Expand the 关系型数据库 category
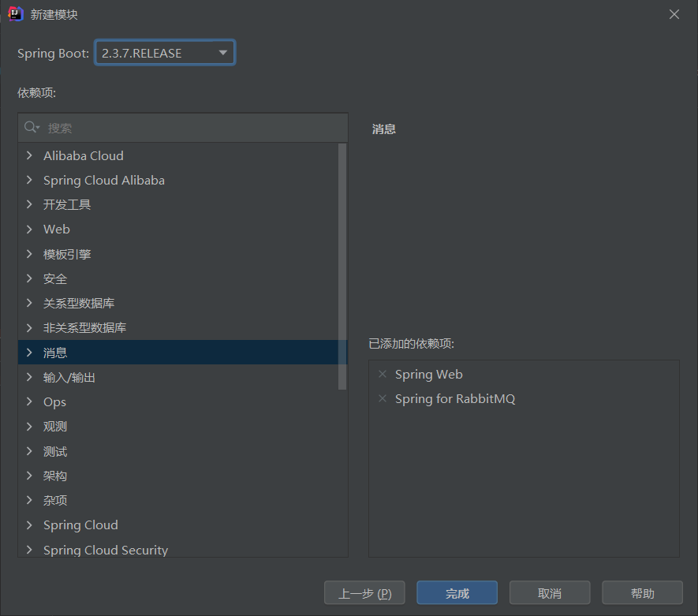698x616 pixels. pyautogui.click(x=29, y=303)
